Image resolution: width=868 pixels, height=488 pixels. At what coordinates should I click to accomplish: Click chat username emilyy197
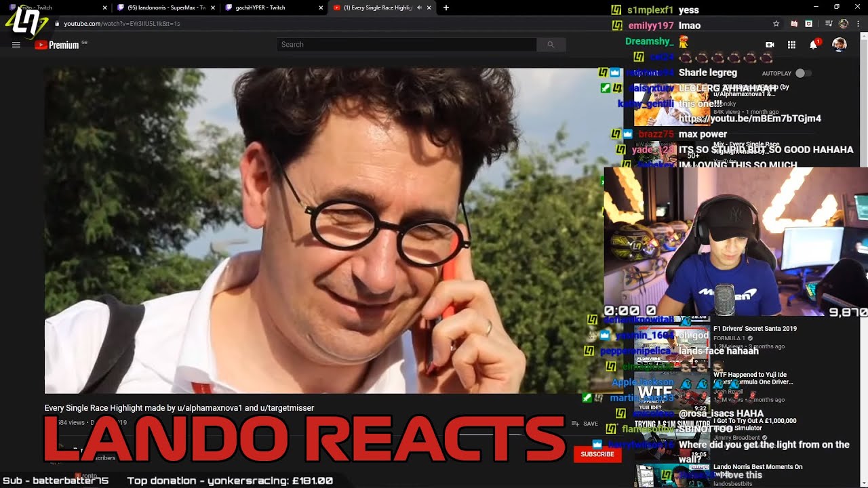pos(651,26)
